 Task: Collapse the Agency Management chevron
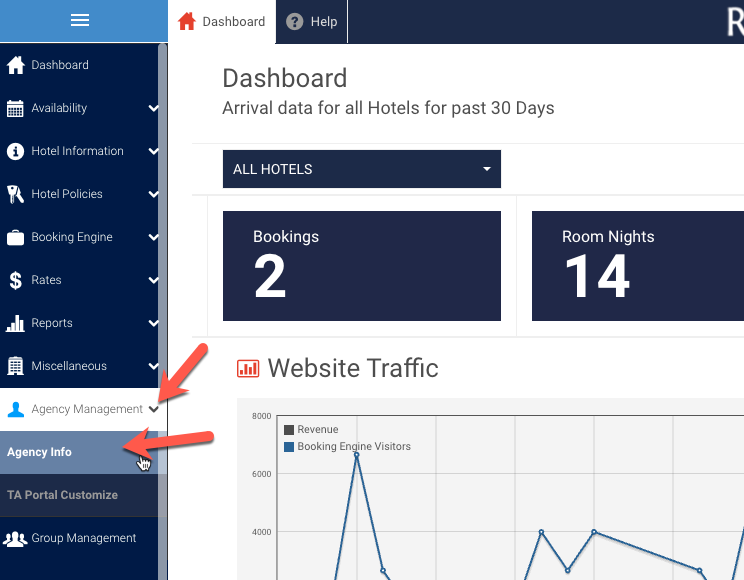(153, 409)
